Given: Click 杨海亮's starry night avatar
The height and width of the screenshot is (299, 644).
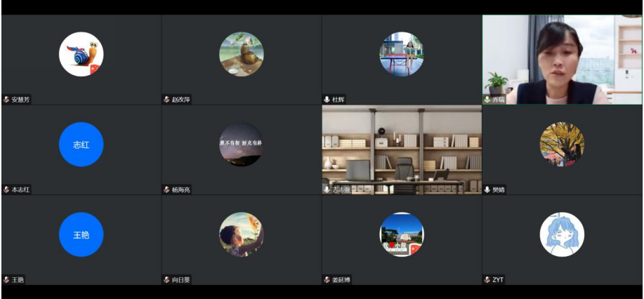Looking at the screenshot, I should click(241, 145).
